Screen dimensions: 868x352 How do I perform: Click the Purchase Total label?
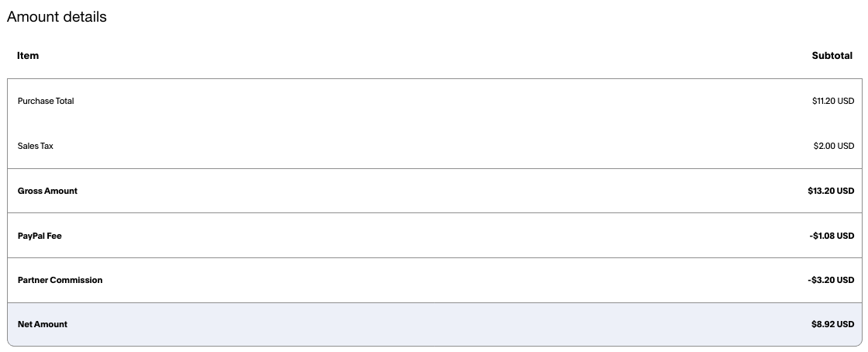(46, 101)
